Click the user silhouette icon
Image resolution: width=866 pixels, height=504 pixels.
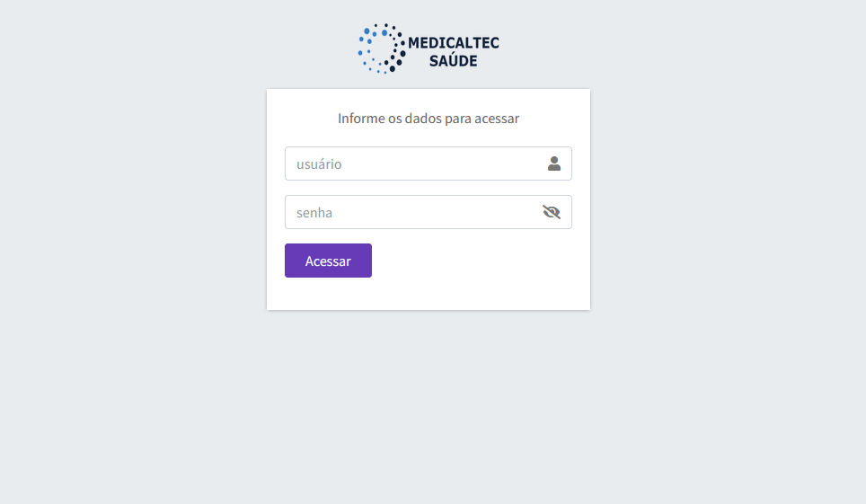pyautogui.click(x=554, y=164)
